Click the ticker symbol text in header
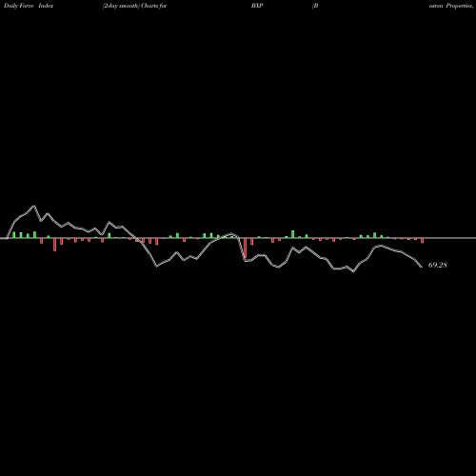Image resolution: width=476 pixels, height=476 pixels. coord(257,6)
